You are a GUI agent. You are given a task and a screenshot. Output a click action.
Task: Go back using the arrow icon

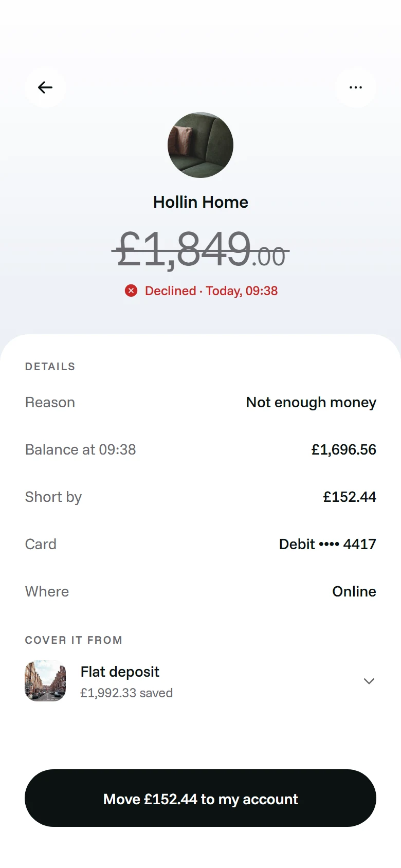(45, 87)
